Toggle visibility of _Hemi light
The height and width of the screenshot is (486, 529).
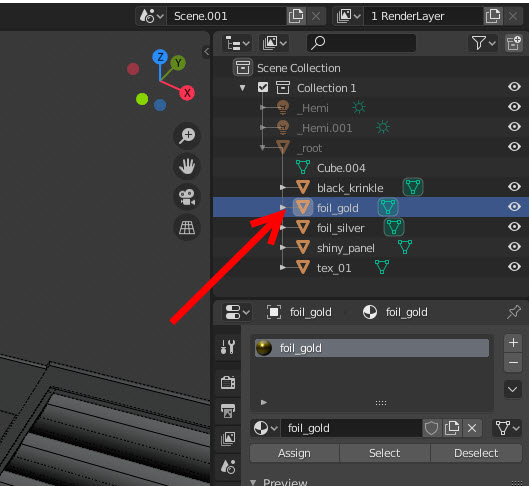click(x=514, y=107)
